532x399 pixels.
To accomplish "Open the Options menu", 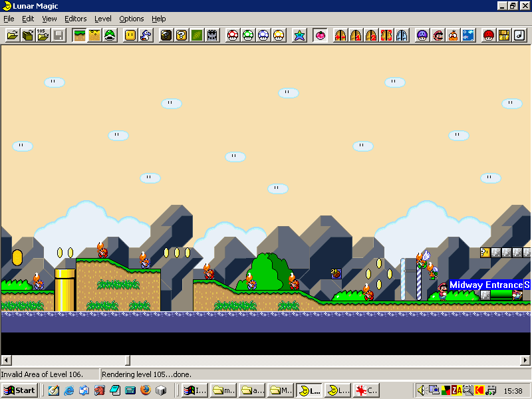I will pyautogui.click(x=131, y=19).
